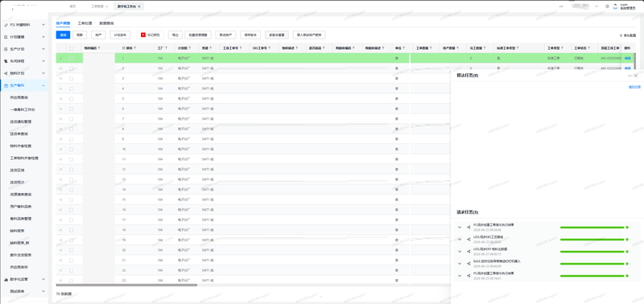Image resolution: width=644 pixels, height=304 pixels.
Task: Click share icon of PS task dated 09:26:48
Action: tap(469, 228)
